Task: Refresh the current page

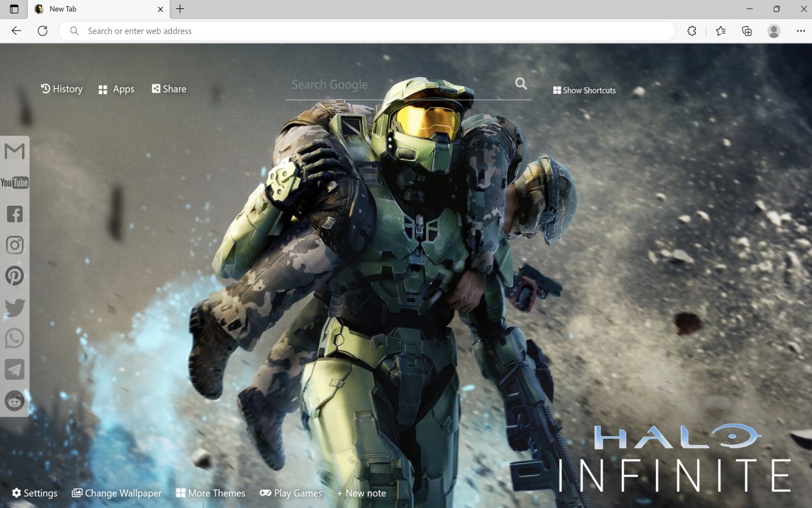Action: tap(43, 30)
